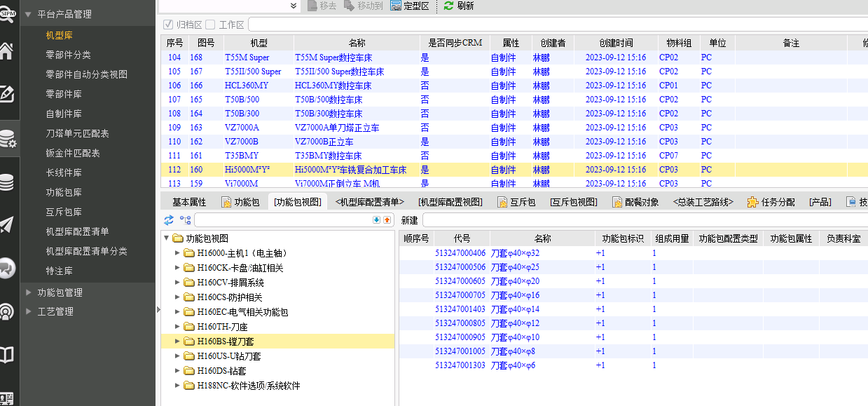Expand the H160CK-卡盘/油缸相关 folder
The height and width of the screenshot is (406, 868).
pyautogui.click(x=177, y=268)
